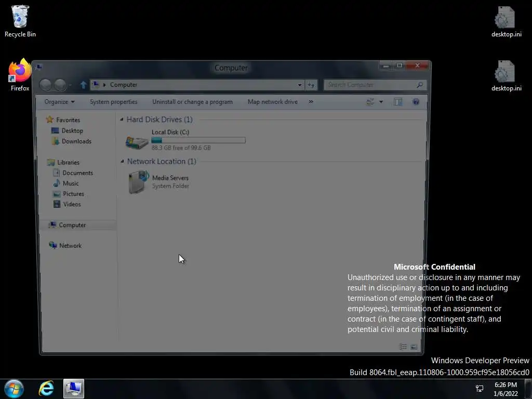The image size is (532, 399).
Task: Open the view options dropdown arrow
Action: pyautogui.click(x=381, y=102)
